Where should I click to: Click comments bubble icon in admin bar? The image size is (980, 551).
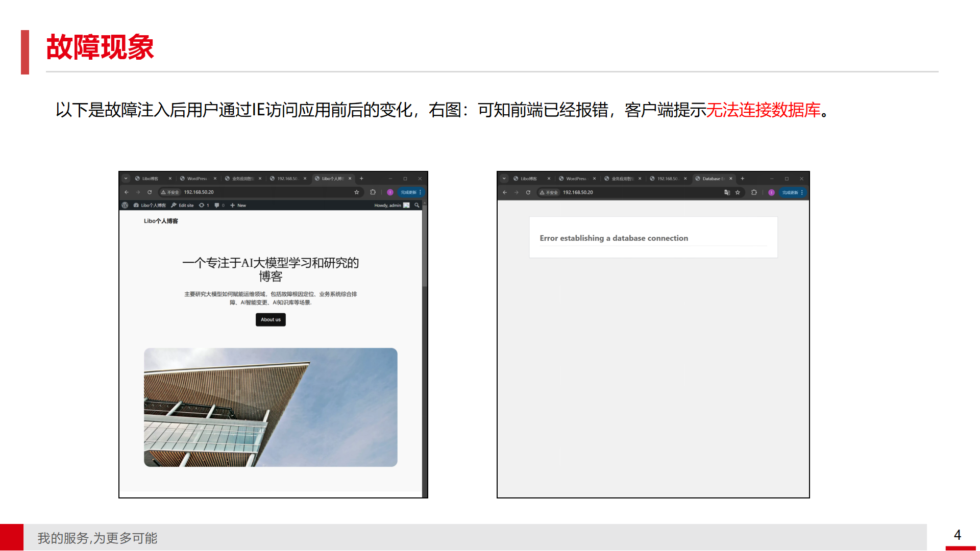[x=217, y=205]
